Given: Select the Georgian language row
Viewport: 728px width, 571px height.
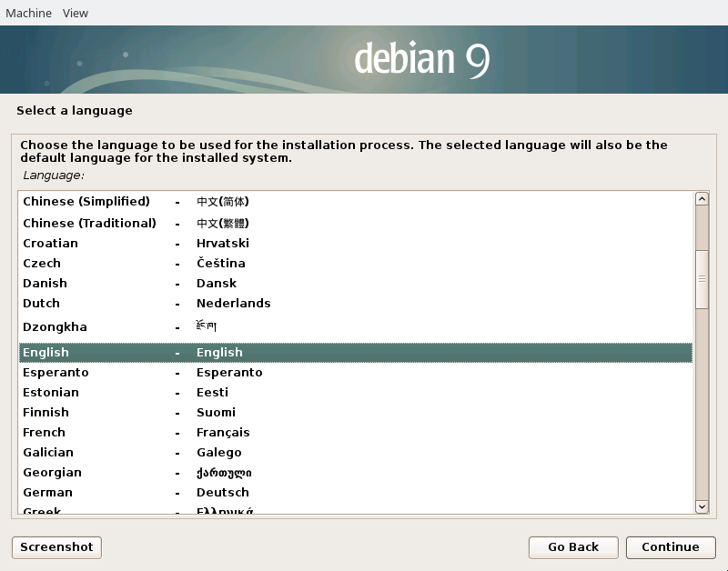Looking at the screenshot, I should pos(356,472).
